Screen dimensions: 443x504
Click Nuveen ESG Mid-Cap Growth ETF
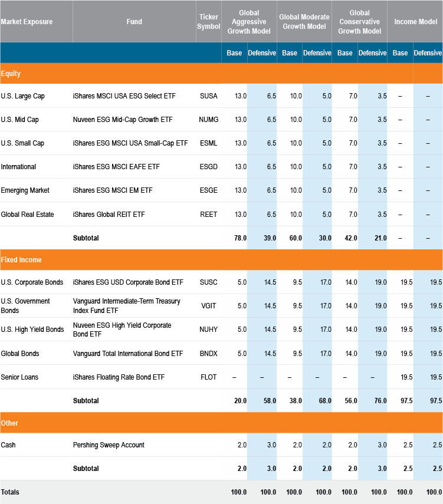pyautogui.click(x=123, y=120)
